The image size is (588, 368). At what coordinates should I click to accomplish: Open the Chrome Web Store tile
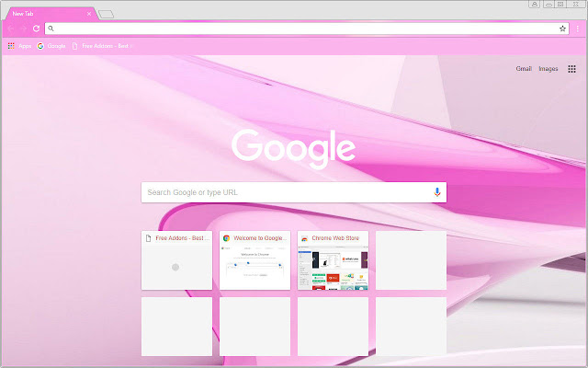[333, 260]
